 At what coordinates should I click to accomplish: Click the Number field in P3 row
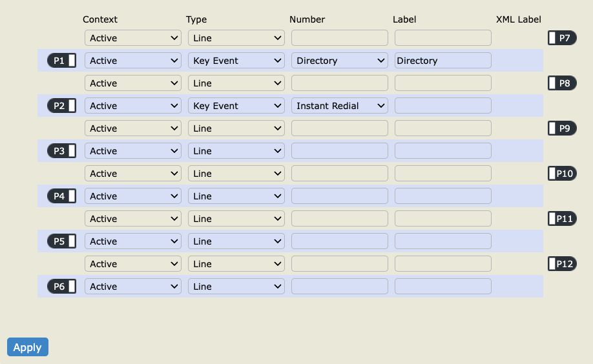point(340,151)
